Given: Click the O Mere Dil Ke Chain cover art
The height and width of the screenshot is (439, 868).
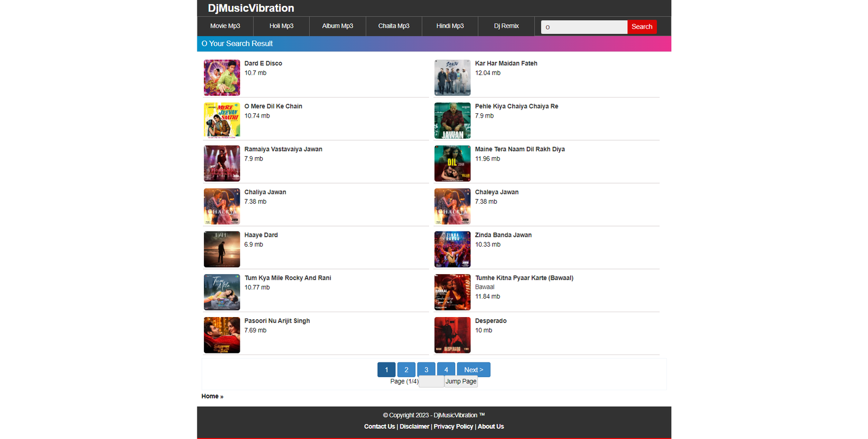Looking at the screenshot, I should click(221, 120).
